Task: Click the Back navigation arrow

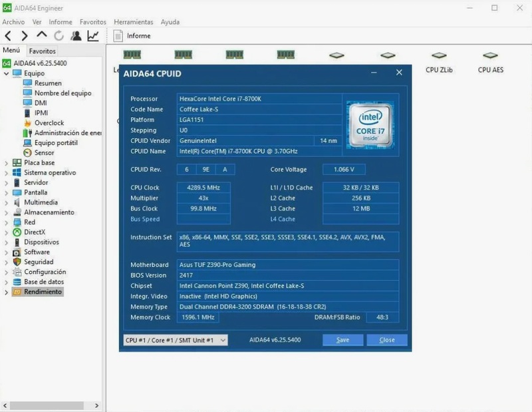Action: coord(8,36)
